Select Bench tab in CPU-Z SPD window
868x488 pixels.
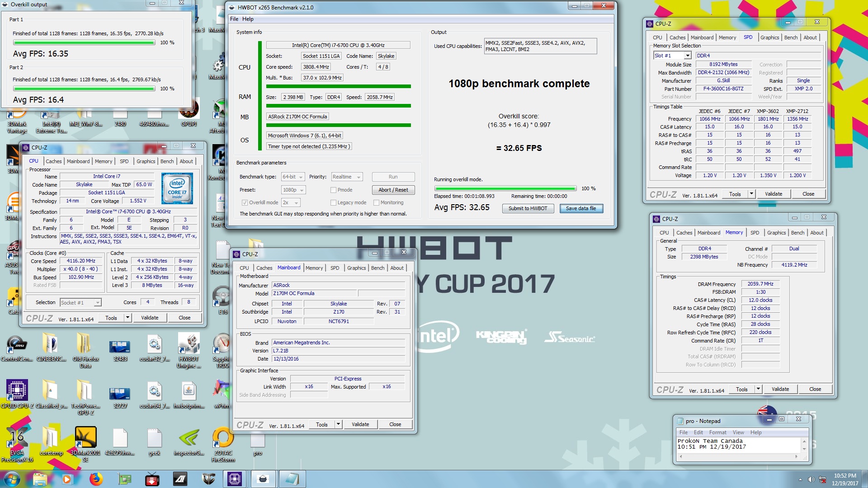click(791, 38)
